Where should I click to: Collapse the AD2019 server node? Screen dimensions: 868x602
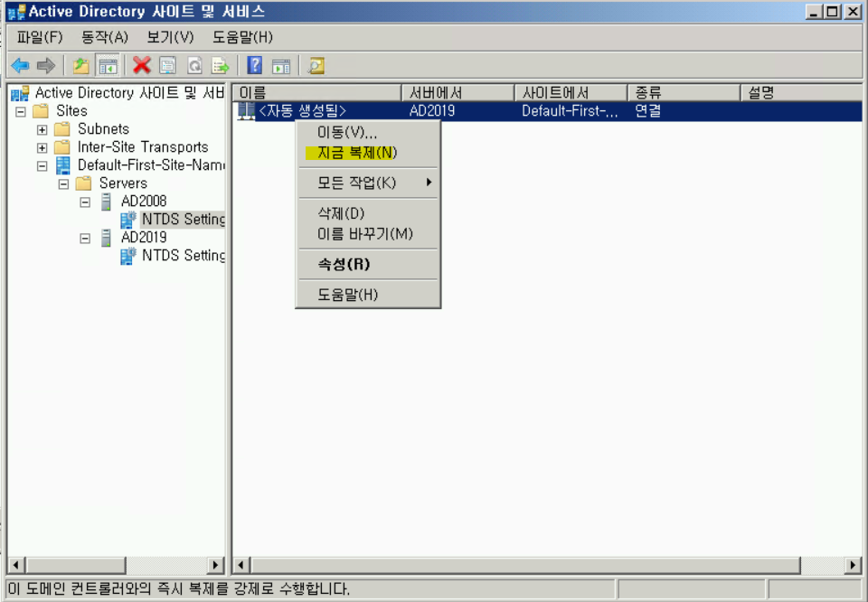(85, 239)
